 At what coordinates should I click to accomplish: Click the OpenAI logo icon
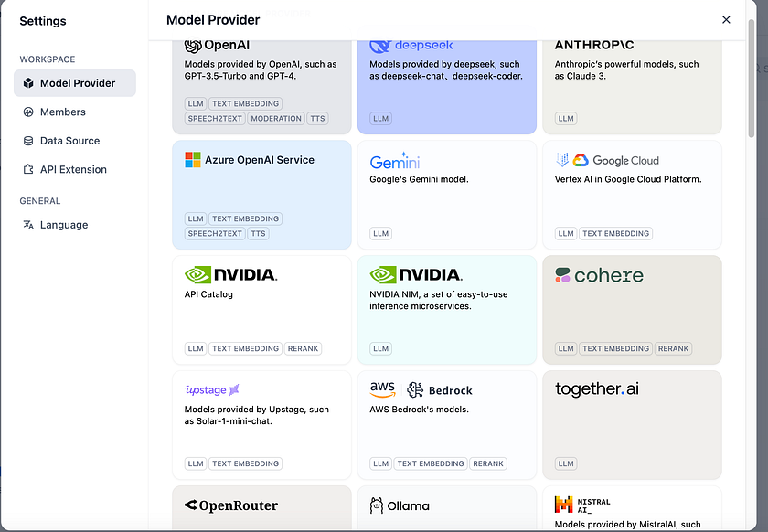(193, 46)
